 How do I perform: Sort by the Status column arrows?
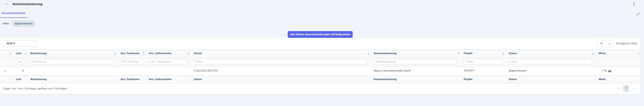click(x=593, y=54)
